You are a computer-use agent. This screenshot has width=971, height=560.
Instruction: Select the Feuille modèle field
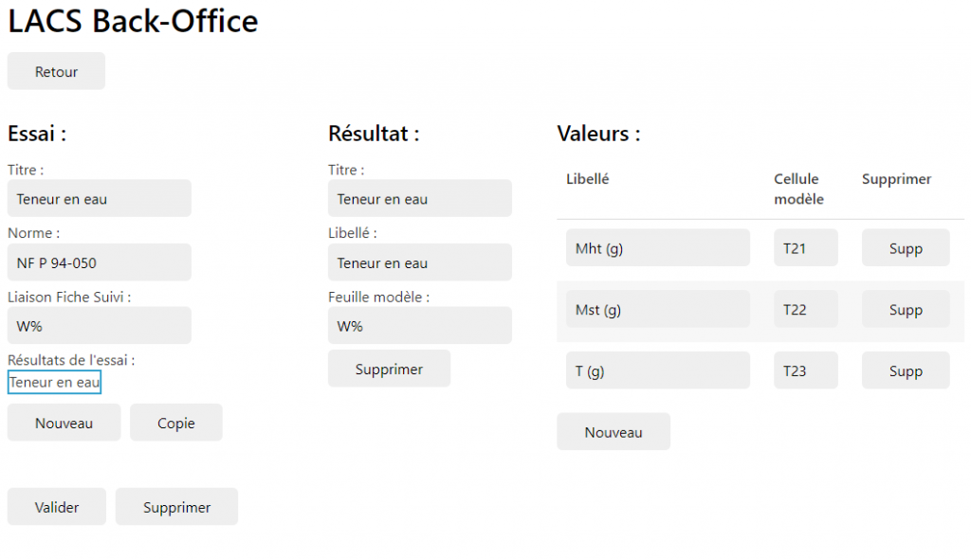click(419, 326)
